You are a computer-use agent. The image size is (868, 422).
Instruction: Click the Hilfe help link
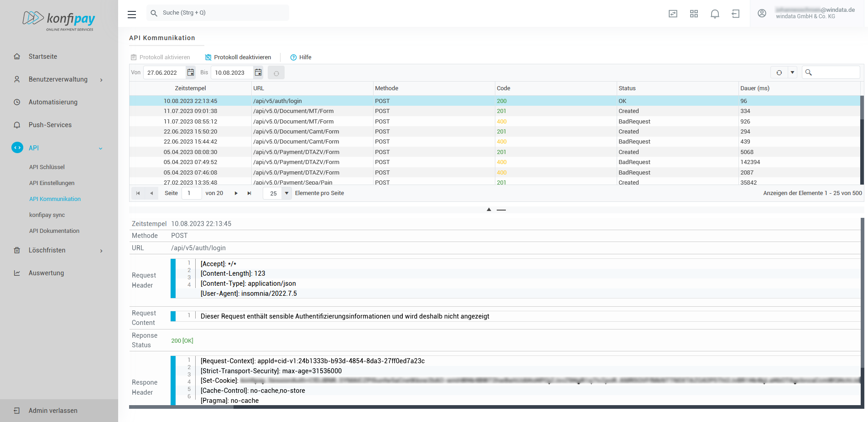[301, 57]
